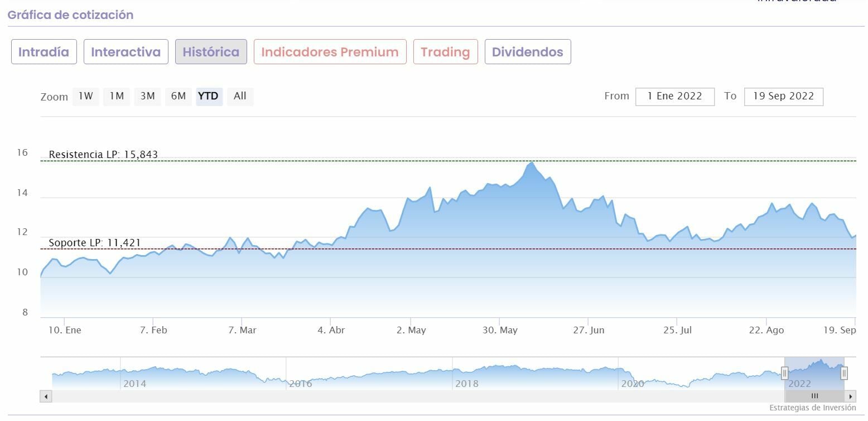Go to the Trading tab

pyautogui.click(x=445, y=52)
